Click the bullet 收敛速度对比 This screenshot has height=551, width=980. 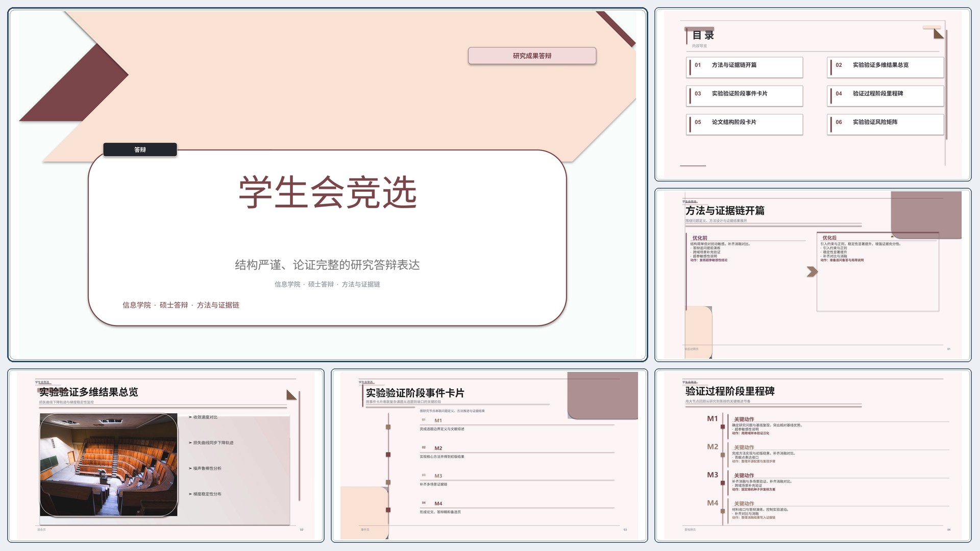pyautogui.click(x=203, y=417)
